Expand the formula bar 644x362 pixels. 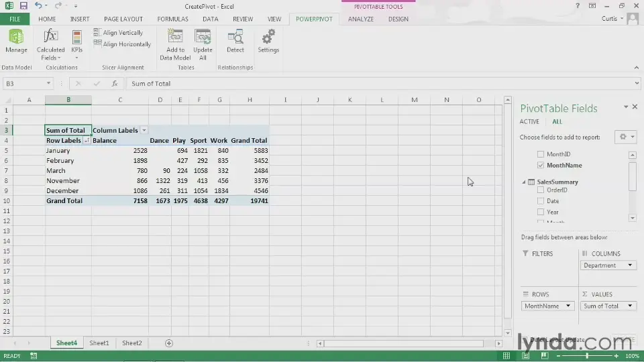[637, 83]
